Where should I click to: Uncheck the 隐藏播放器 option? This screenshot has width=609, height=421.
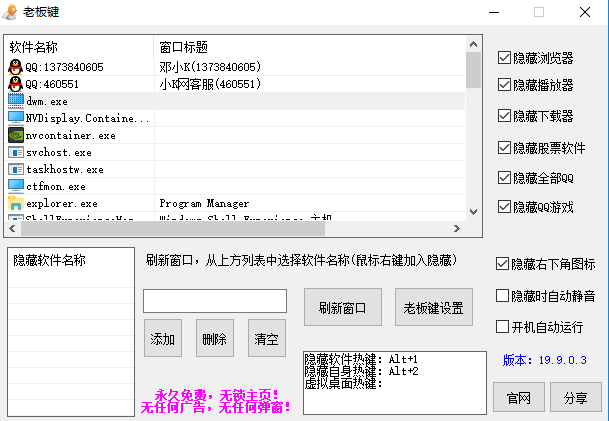pos(504,85)
